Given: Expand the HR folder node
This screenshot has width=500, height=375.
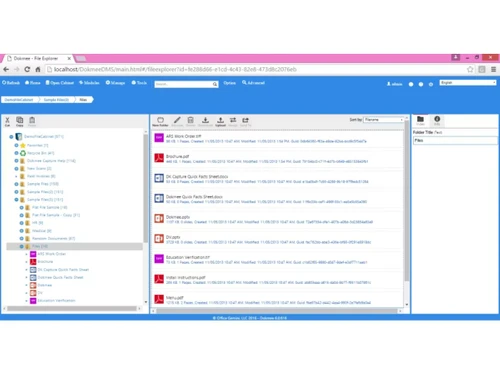Looking at the screenshot, I should pos(22,223).
